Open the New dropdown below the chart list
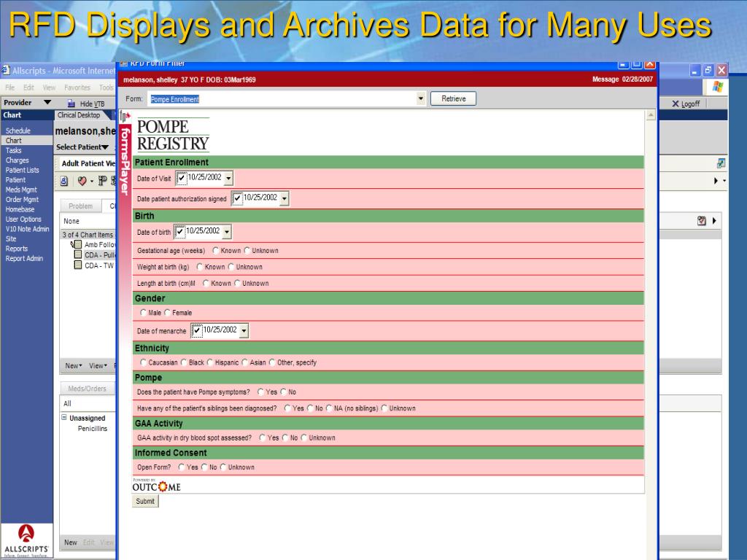The image size is (747, 560). click(74, 366)
